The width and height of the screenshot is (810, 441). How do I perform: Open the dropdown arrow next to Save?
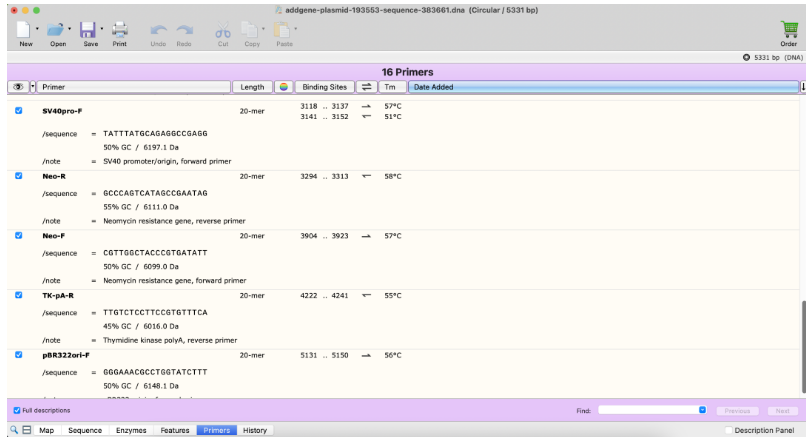tap(102, 29)
